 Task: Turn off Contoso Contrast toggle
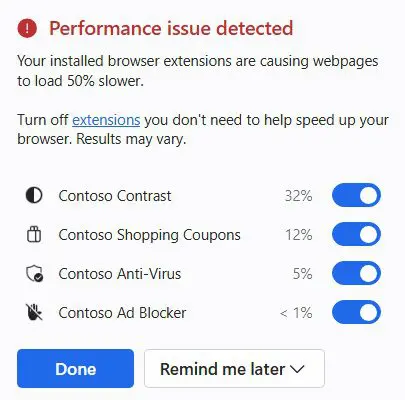tap(356, 195)
